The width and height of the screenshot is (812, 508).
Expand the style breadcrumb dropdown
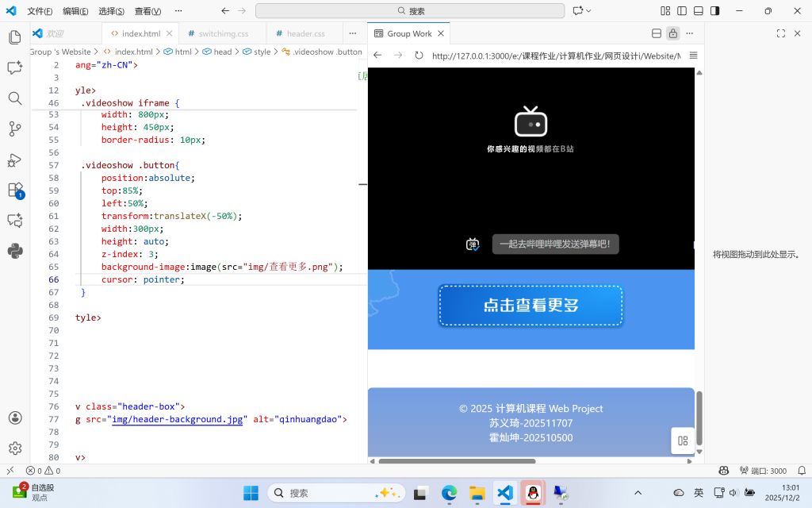click(262, 52)
